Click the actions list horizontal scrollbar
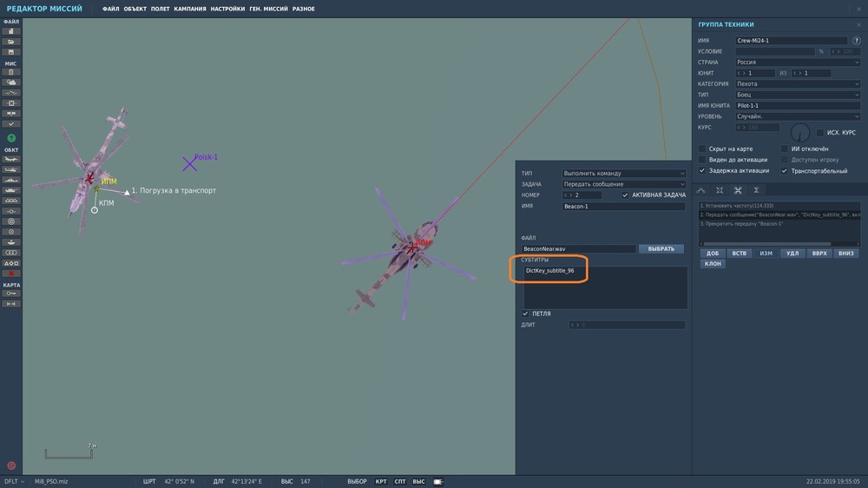The image size is (868, 488). pos(766,244)
